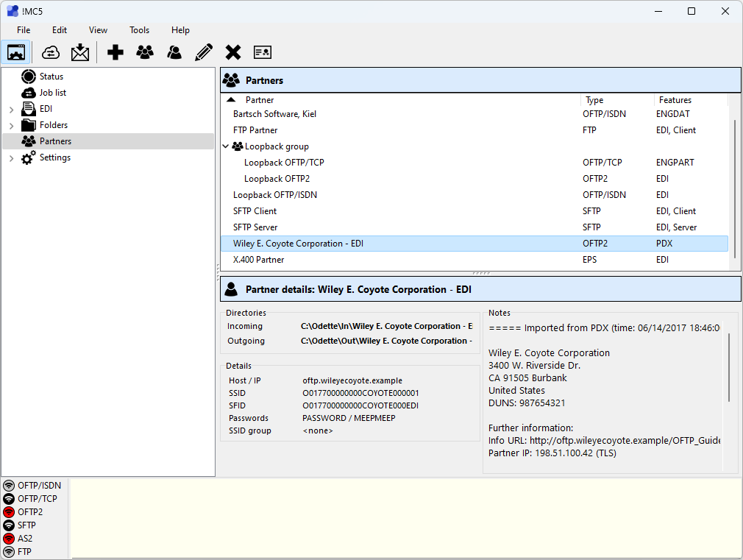This screenshot has width=743, height=560.
Task: Click the red AS2 connection status icon
Action: click(9, 539)
